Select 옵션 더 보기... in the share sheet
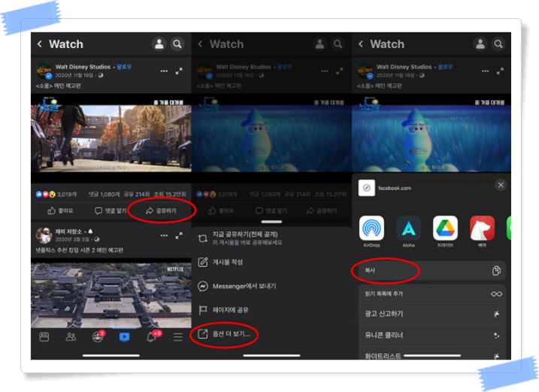The width and height of the screenshot is (539, 392). (x=271, y=334)
